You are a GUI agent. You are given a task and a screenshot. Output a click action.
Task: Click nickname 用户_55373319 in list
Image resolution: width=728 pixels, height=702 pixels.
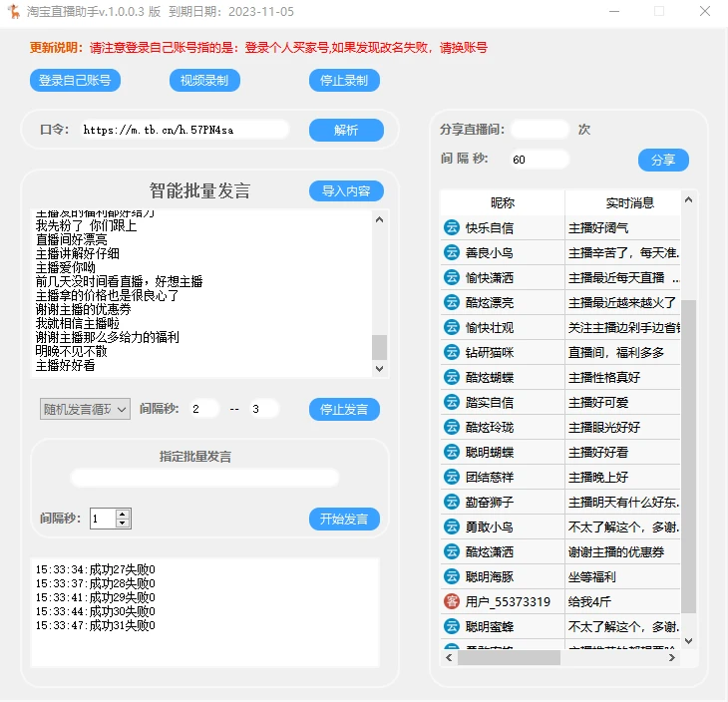508,601
